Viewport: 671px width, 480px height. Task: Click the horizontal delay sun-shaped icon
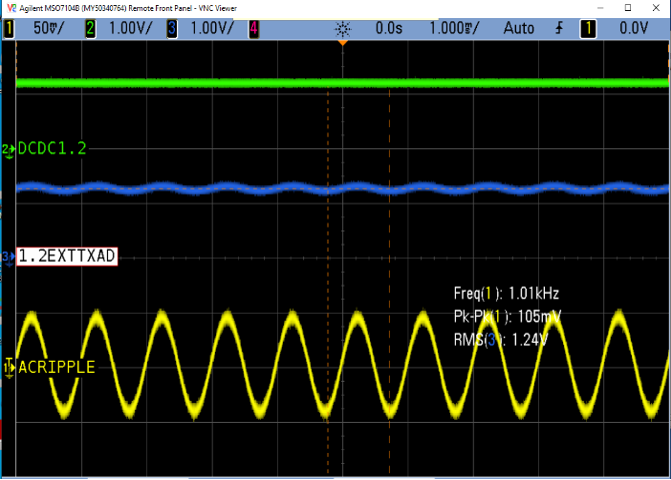coord(342,28)
